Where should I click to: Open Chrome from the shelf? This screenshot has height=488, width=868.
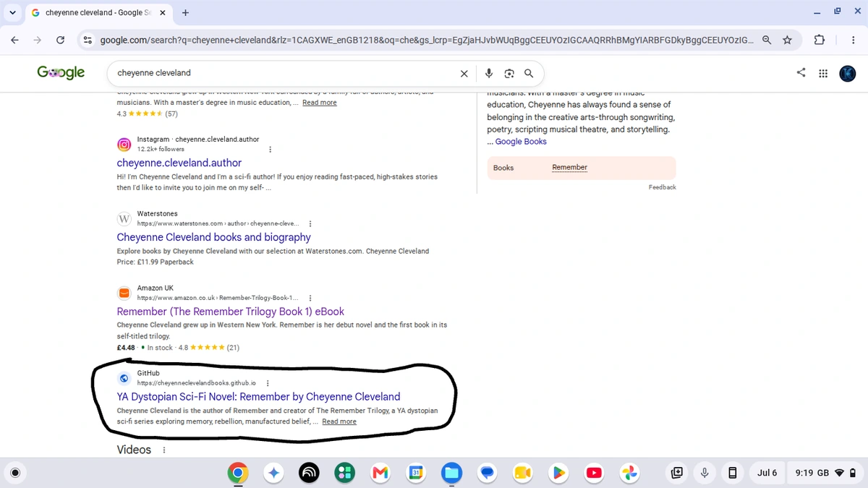[x=238, y=473]
